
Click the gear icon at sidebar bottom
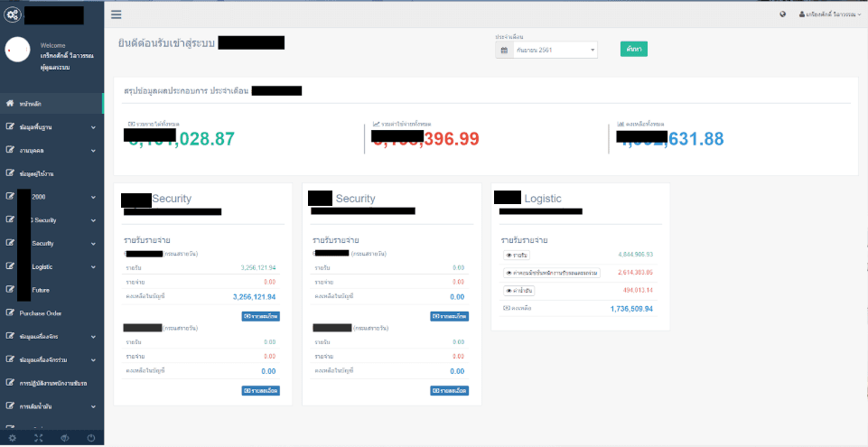pos(13,438)
